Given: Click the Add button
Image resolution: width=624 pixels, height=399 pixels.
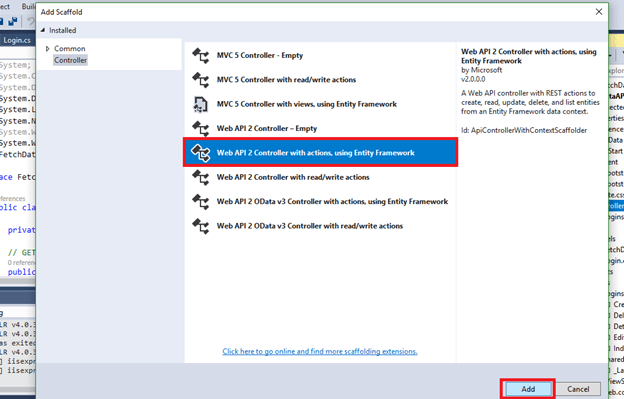Looking at the screenshot, I should point(528,389).
